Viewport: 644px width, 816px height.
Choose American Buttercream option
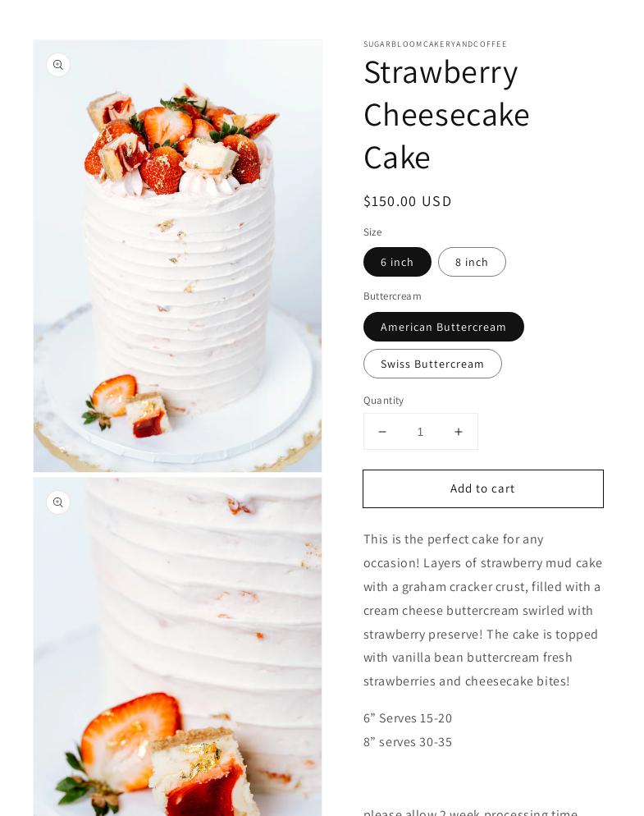(443, 327)
